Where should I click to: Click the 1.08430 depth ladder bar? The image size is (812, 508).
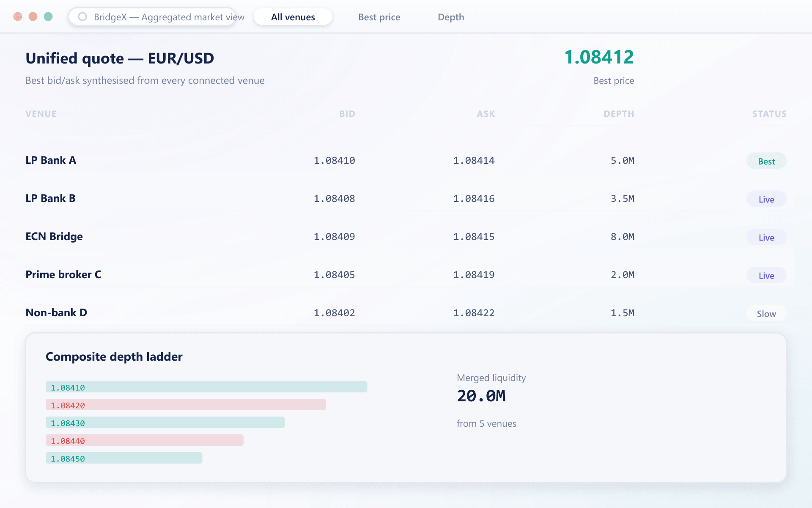(165, 422)
